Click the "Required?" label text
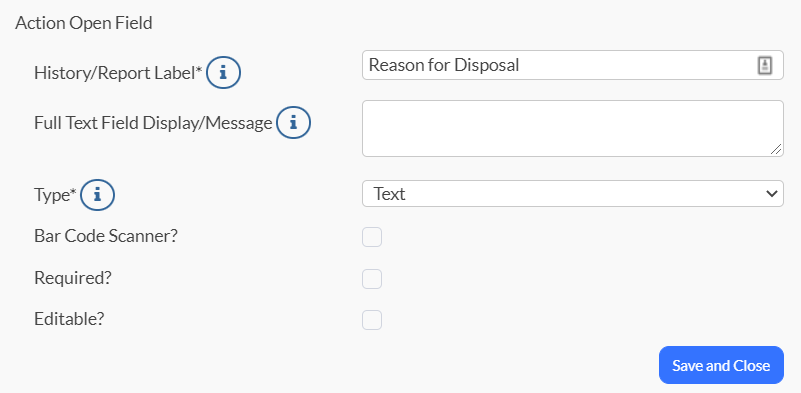Viewport: 801px width, 393px height. 73,278
